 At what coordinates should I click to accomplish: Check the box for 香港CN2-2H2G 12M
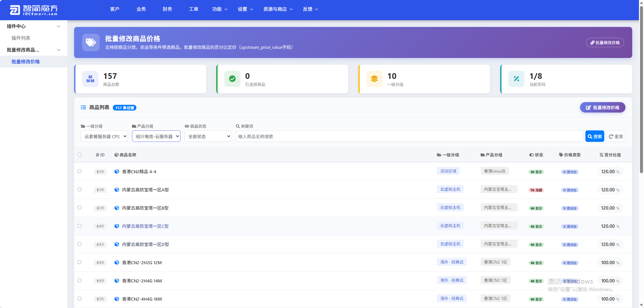click(x=79, y=262)
